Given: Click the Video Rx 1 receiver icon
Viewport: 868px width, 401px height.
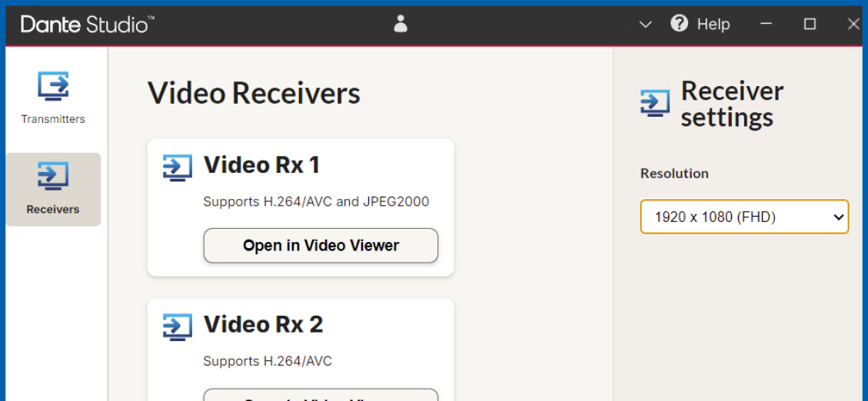Looking at the screenshot, I should pyautogui.click(x=178, y=167).
